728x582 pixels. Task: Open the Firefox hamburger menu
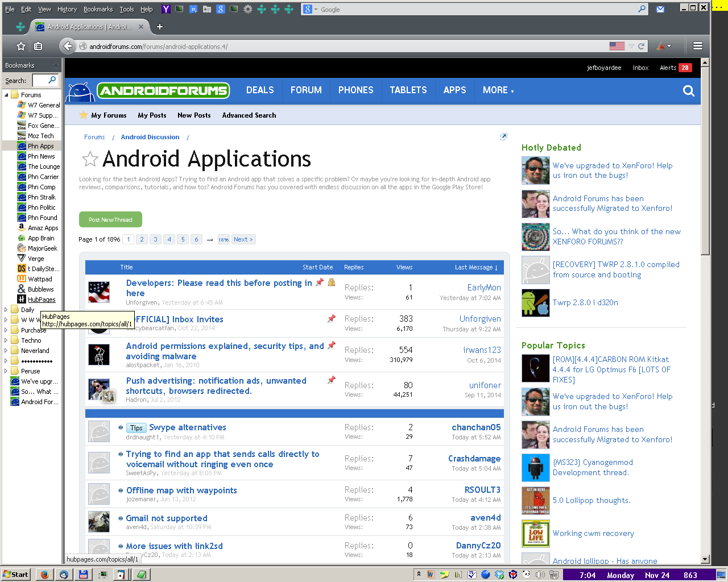698,46
